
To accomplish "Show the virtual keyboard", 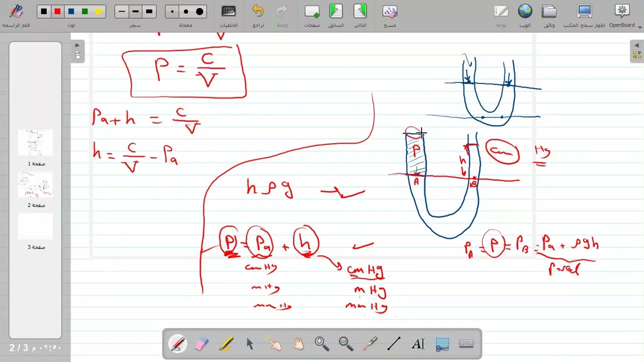I will (x=466, y=344).
